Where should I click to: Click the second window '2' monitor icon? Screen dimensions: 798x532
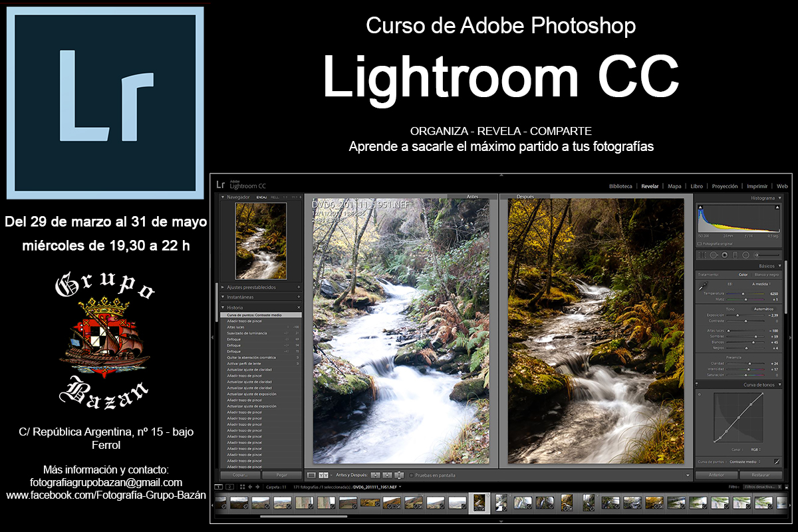click(229, 487)
